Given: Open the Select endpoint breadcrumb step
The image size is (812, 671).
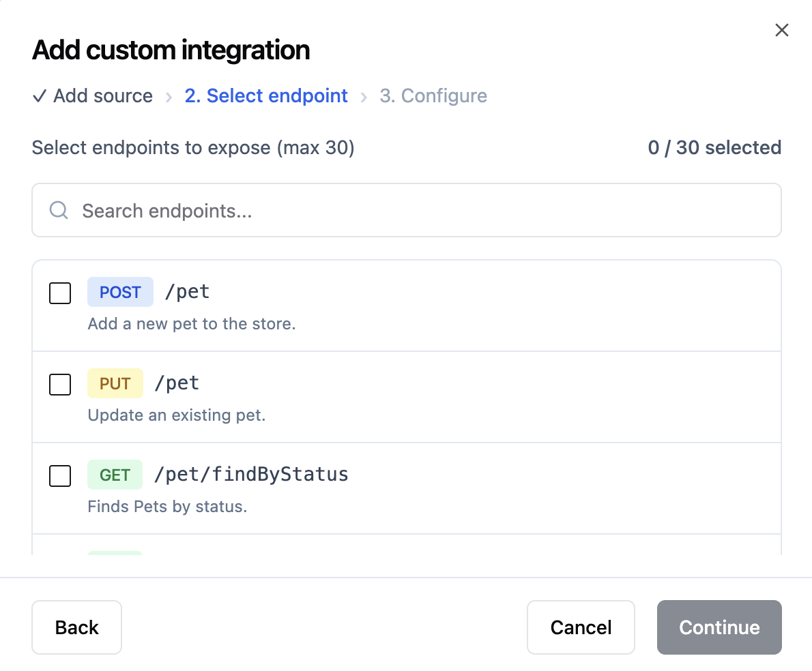Looking at the screenshot, I should tap(266, 96).
